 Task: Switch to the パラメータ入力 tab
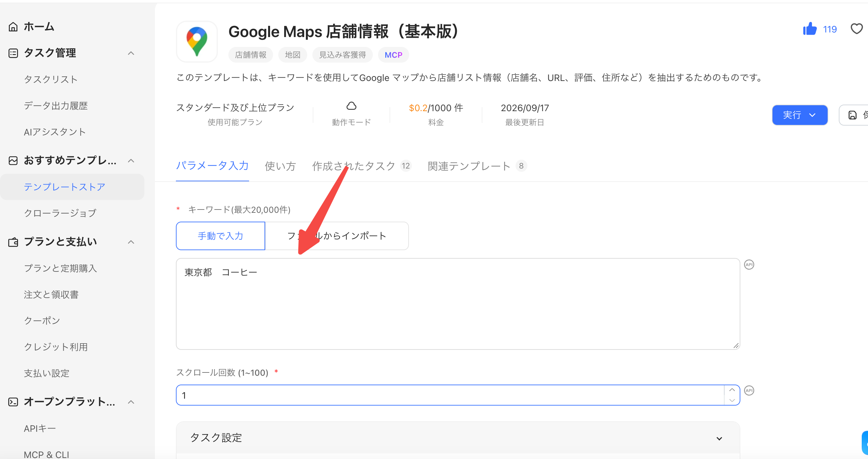(212, 166)
